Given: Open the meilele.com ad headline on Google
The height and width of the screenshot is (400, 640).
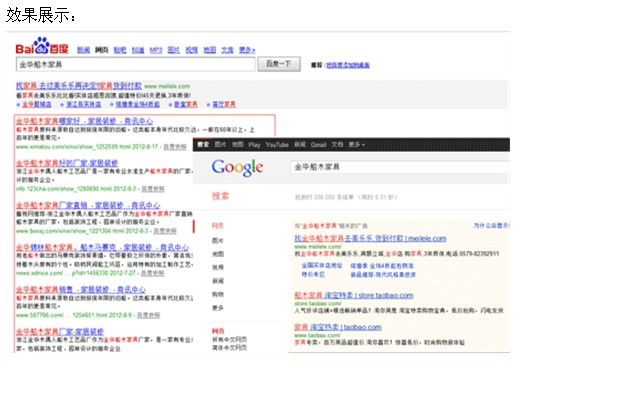Looking at the screenshot, I should coord(370,238).
